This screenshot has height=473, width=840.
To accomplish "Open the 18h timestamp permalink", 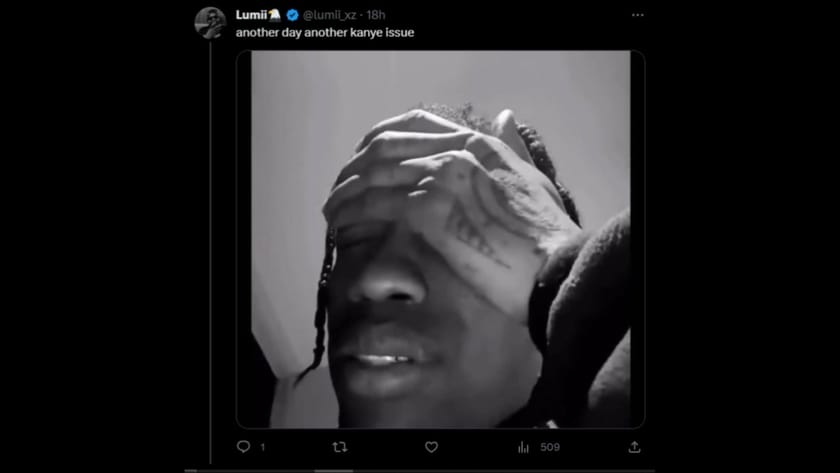I will pos(376,15).
